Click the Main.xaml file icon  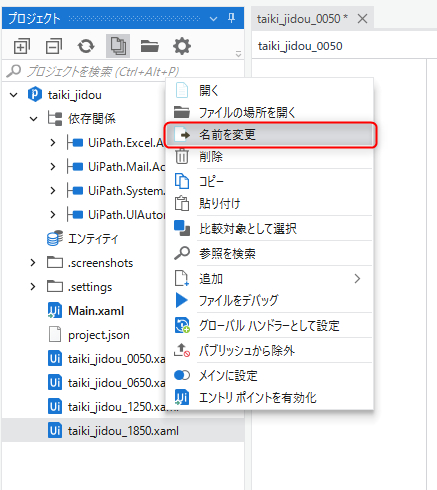(55, 311)
